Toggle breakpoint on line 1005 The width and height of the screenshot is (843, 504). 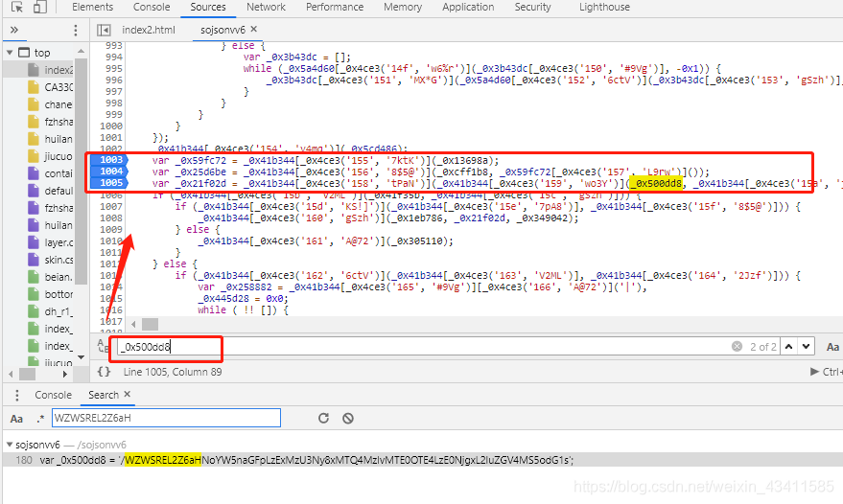click(109, 183)
